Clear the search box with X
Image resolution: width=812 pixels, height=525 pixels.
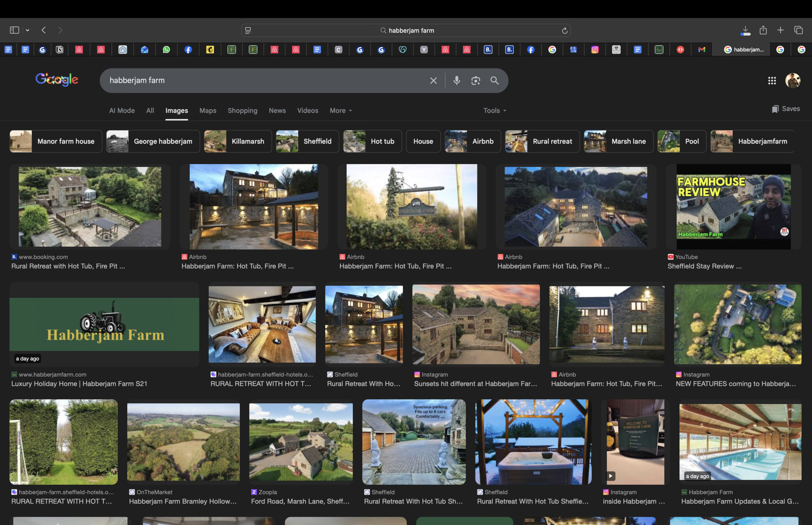pos(433,80)
